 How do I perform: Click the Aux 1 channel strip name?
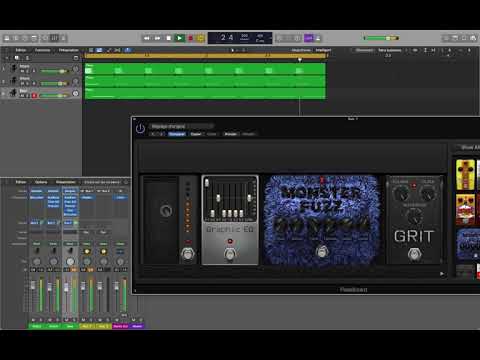(87, 326)
